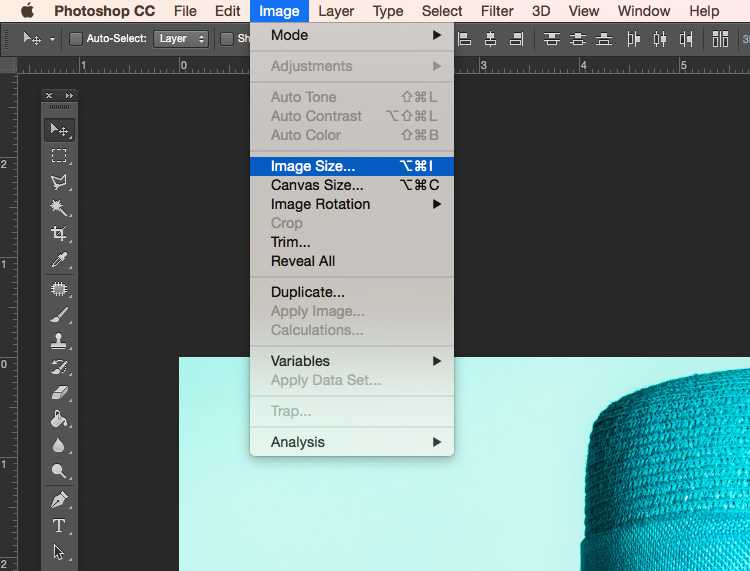Open the Auto-Select Layer dropdown
The image size is (750, 571).
pyautogui.click(x=181, y=39)
